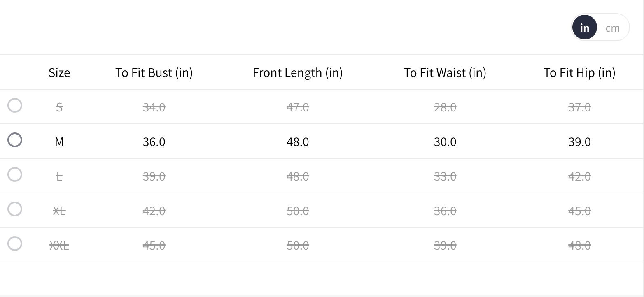The width and height of the screenshot is (644, 297).
Task: Select the inches unit option
Action: 584,28
